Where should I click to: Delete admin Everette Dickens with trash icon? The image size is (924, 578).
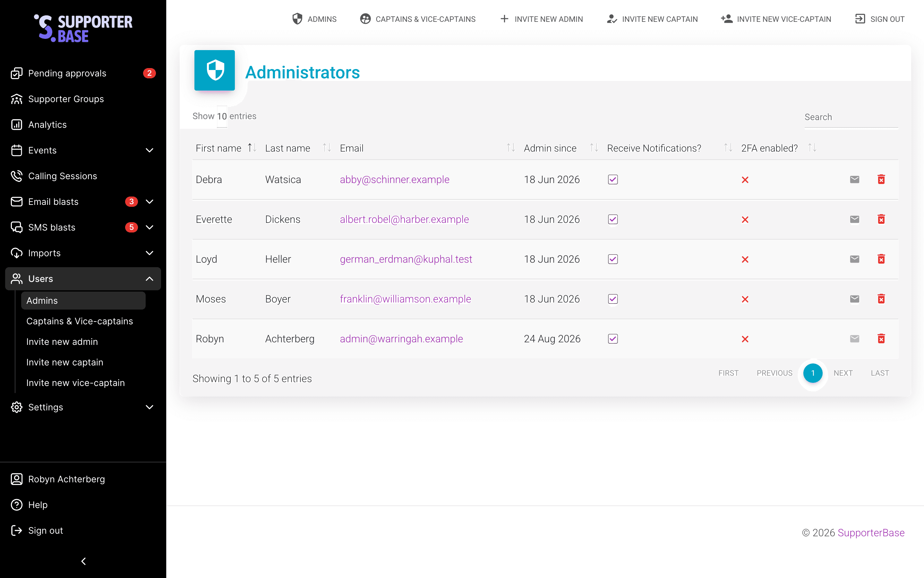pos(881,219)
